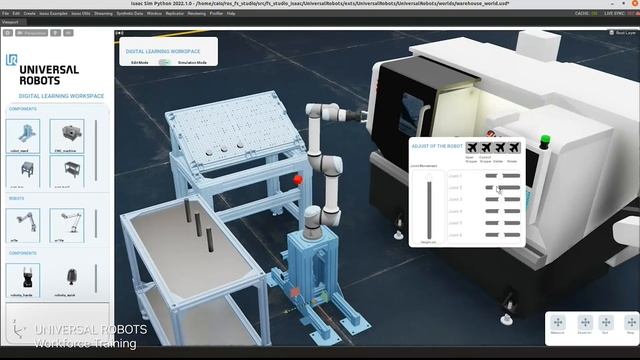Select the CNC_machine component thumbnail

(67, 136)
